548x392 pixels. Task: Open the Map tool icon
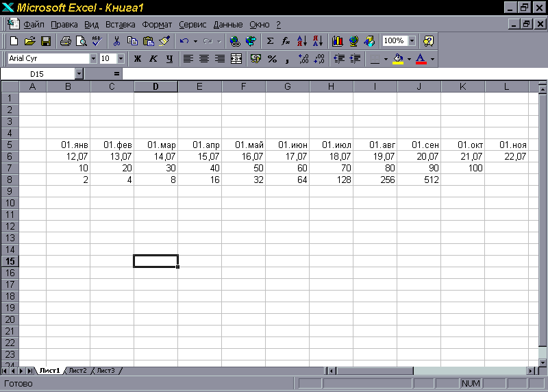353,41
